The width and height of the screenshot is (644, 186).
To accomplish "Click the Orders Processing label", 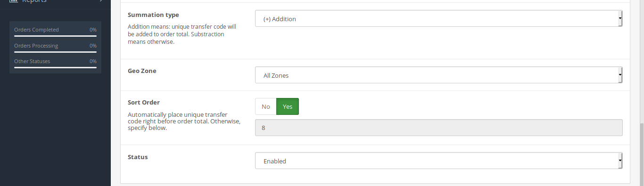I will coord(36,46).
